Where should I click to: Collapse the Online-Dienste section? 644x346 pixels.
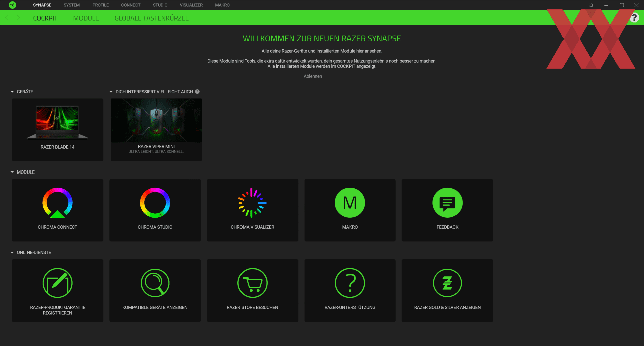click(12, 252)
